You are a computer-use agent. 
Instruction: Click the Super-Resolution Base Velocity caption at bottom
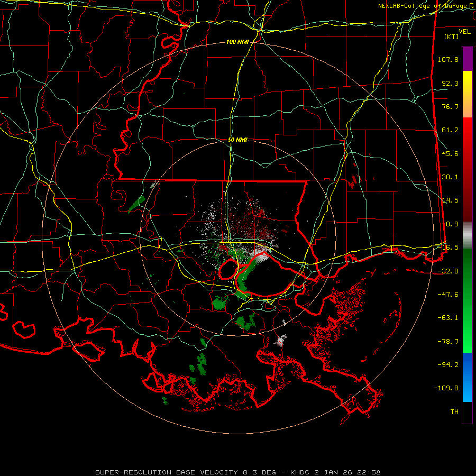237,472
